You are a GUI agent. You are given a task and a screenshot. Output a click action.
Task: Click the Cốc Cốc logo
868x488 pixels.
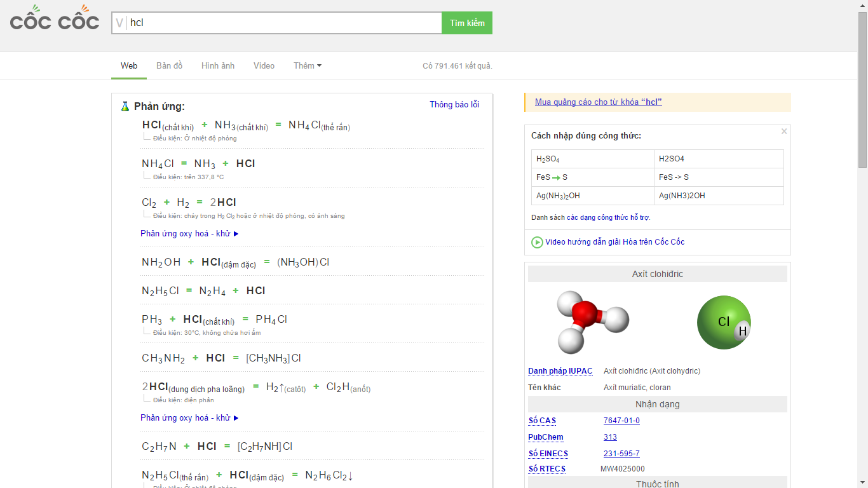click(x=55, y=20)
